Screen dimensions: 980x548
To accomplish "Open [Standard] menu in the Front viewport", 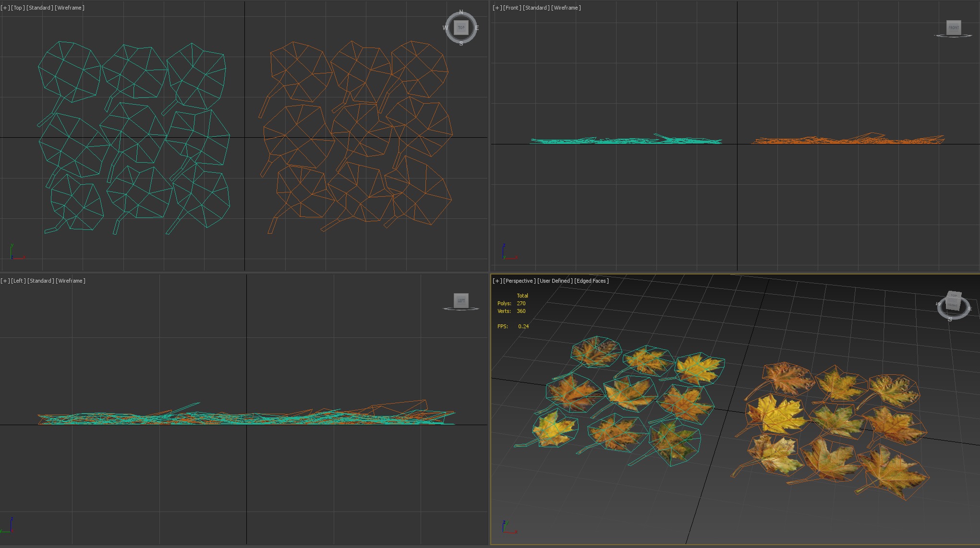I will (536, 8).
